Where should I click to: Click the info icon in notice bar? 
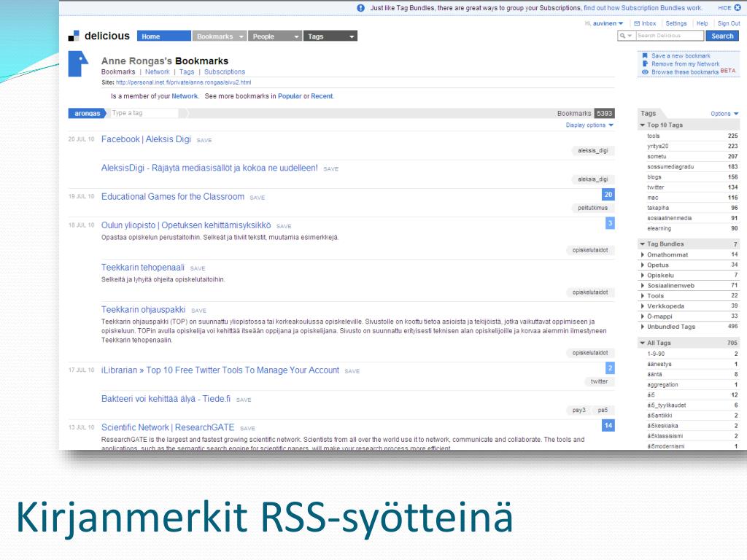[360, 7]
